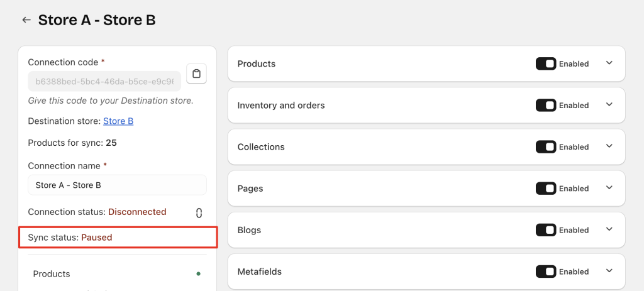Open the Store B destination link
Screen dimensions: 644x291
click(118, 121)
